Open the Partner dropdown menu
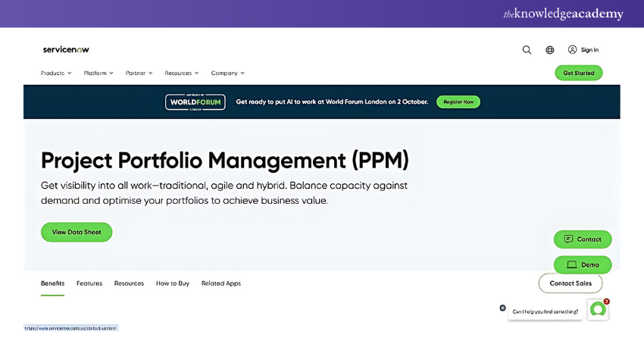 pos(139,73)
